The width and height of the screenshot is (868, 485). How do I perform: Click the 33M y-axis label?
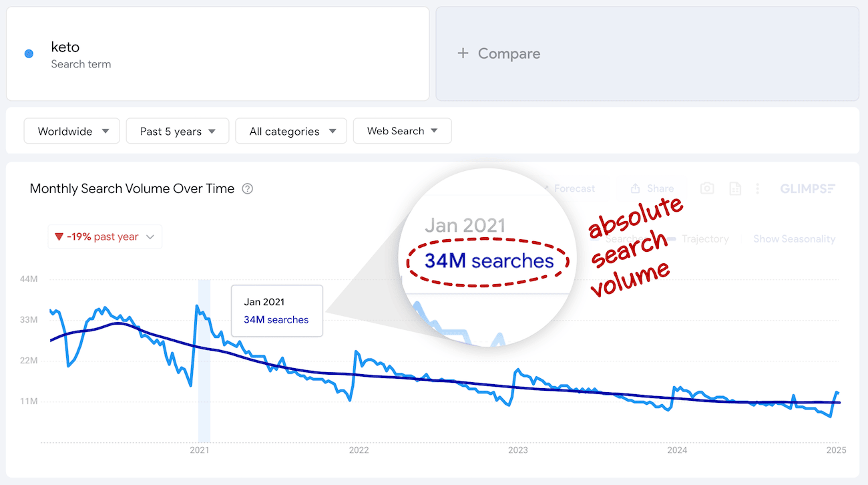[29, 319]
